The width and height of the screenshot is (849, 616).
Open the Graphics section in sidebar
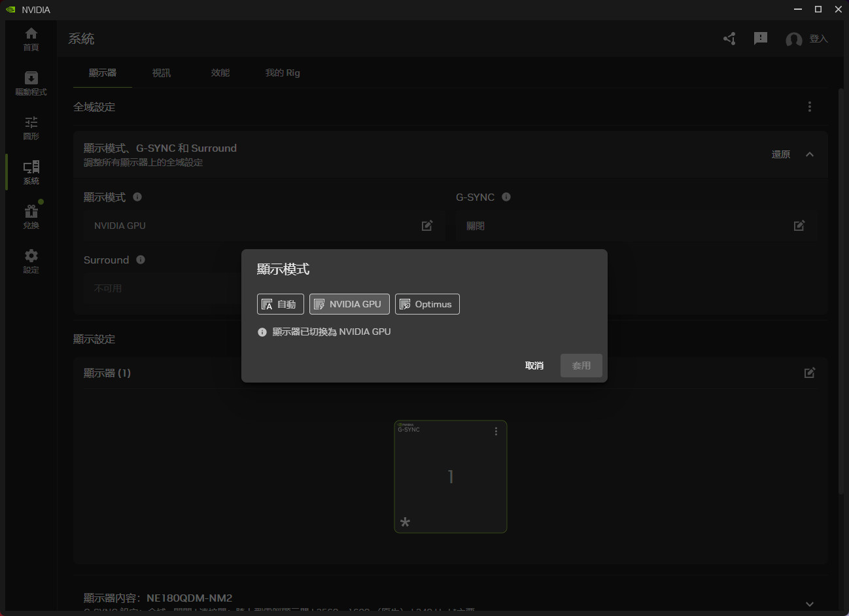[x=31, y=128]
